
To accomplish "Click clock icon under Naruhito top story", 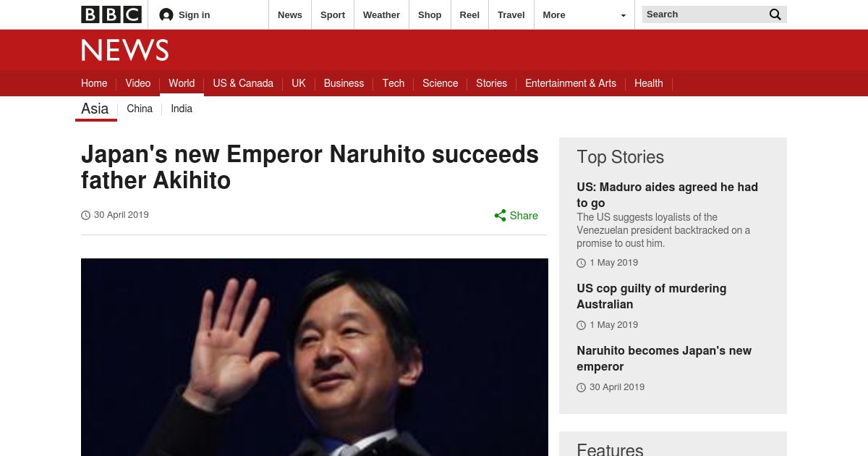I will (x=581, y=387).
